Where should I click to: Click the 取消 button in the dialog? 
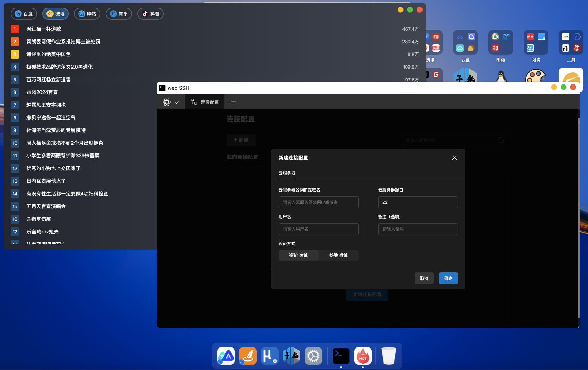coord(424,278)
